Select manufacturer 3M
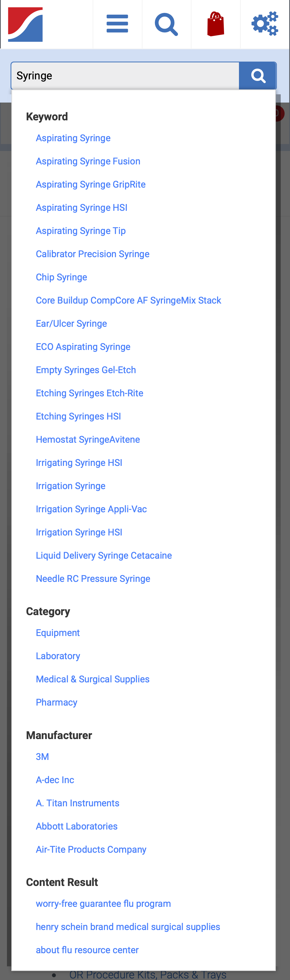This screenshot has width=290, height=980. pyautogui.click(x=42, y=757)
